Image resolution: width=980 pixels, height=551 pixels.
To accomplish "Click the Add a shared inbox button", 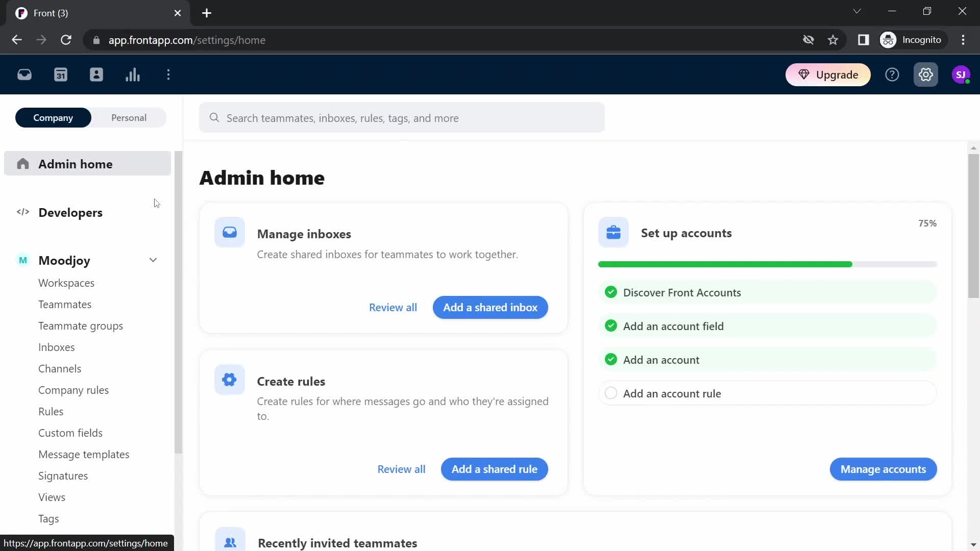I will pos(491,308).
